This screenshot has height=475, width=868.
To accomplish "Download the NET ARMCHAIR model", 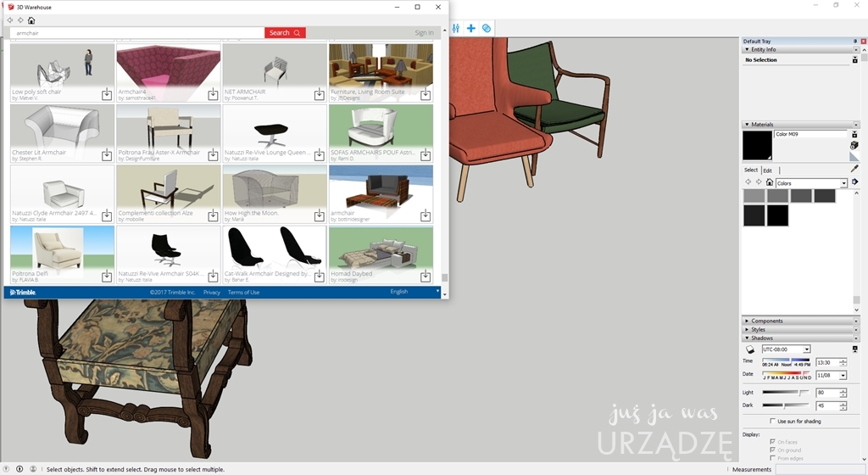I will [320, 95].
